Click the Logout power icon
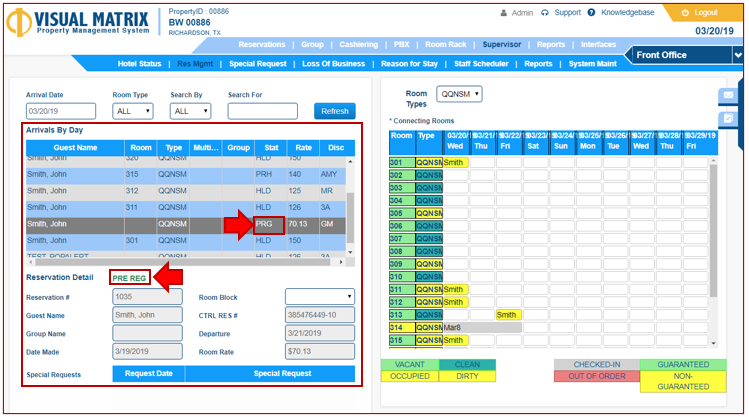749x417 pixels. (683, 13)
